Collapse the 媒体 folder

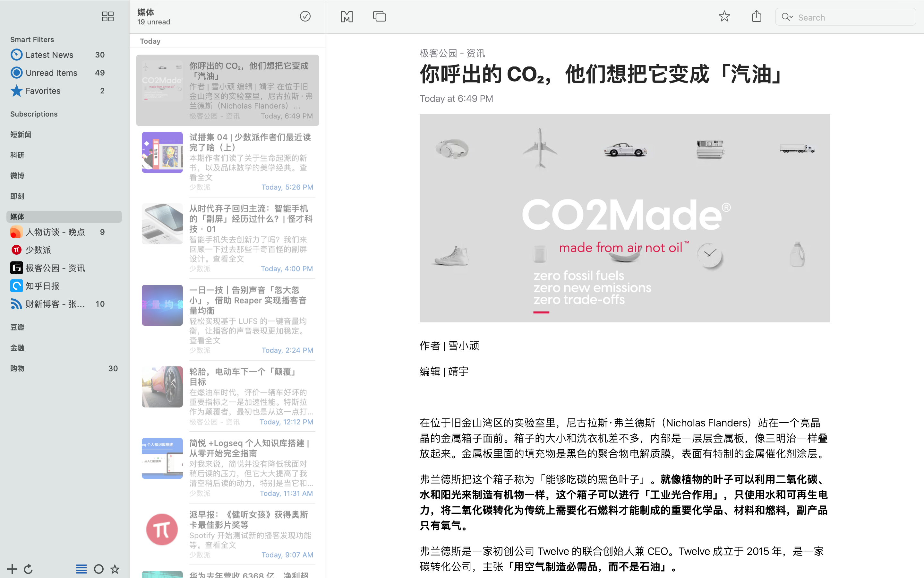[x=64, y=217]
